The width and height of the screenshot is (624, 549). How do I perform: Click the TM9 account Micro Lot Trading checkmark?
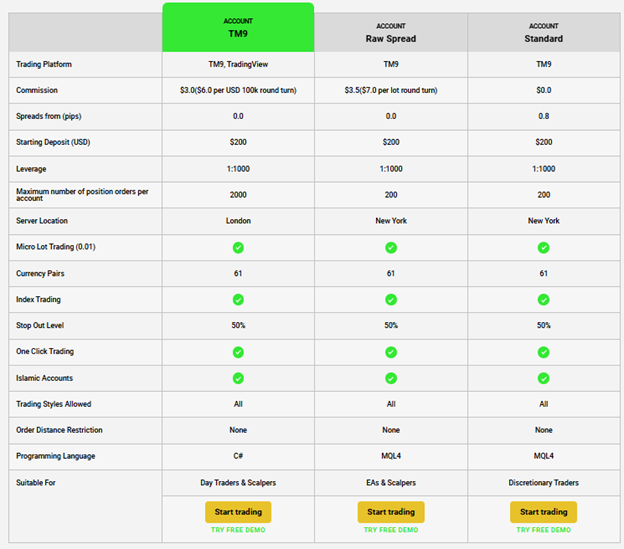[238, 247]
